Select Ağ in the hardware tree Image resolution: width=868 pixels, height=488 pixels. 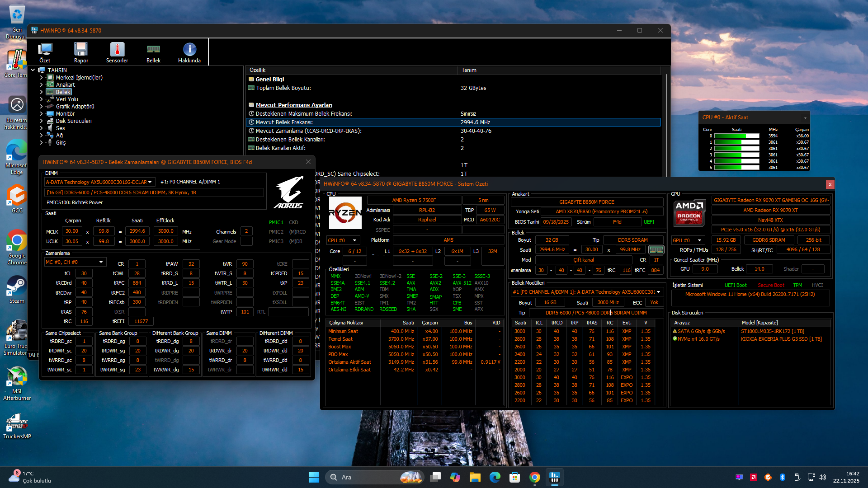pos(59,136)
